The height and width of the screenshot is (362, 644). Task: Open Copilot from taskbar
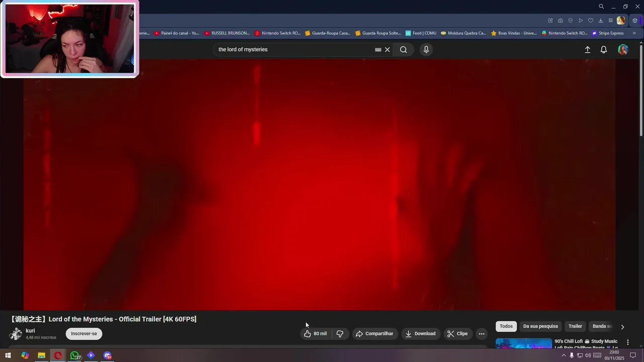click(25, 355)
